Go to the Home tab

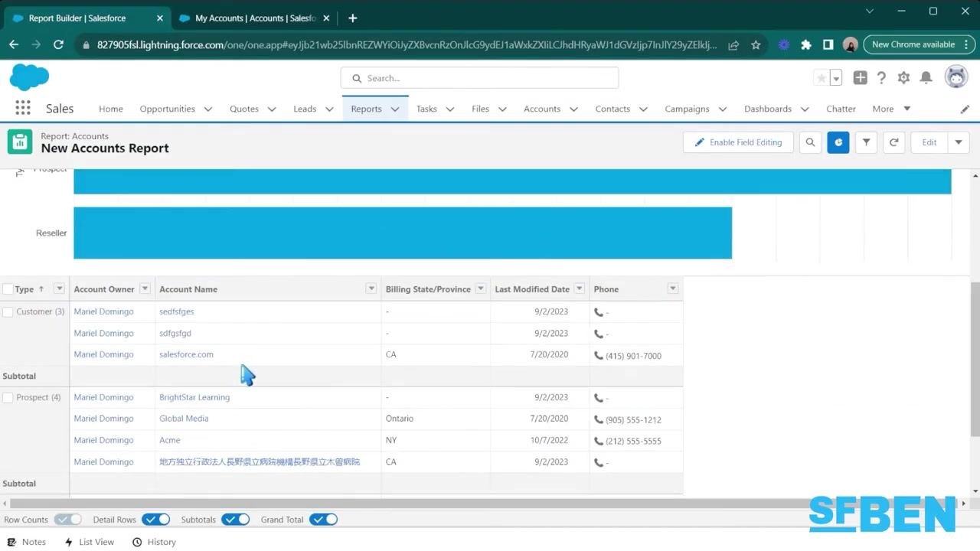click(111, 109)
